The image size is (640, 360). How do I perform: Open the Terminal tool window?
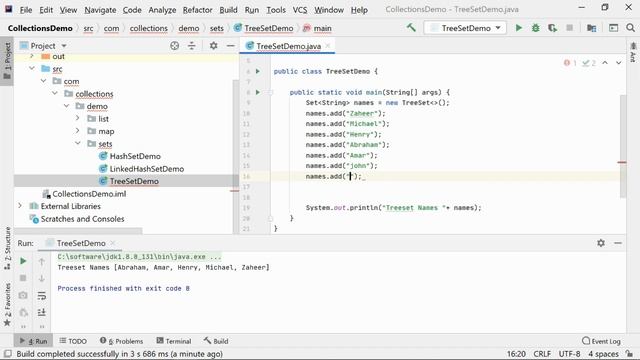(x=174, y=341)
